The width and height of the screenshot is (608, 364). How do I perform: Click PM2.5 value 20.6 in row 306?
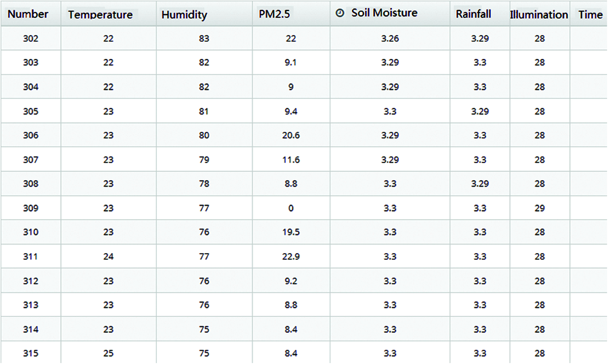(x=291, y=136)
